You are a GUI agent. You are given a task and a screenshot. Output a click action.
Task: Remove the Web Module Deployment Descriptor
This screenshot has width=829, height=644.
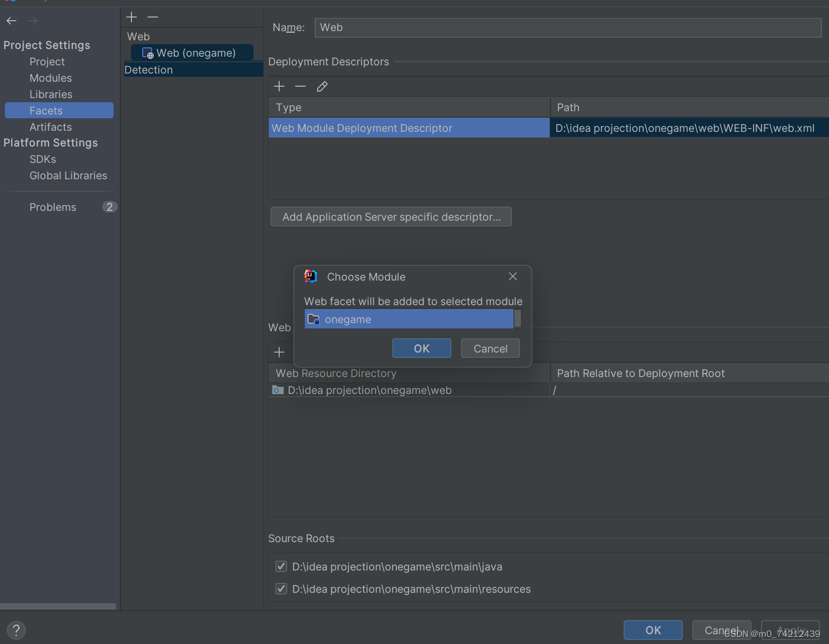click(x=300, y=86)
